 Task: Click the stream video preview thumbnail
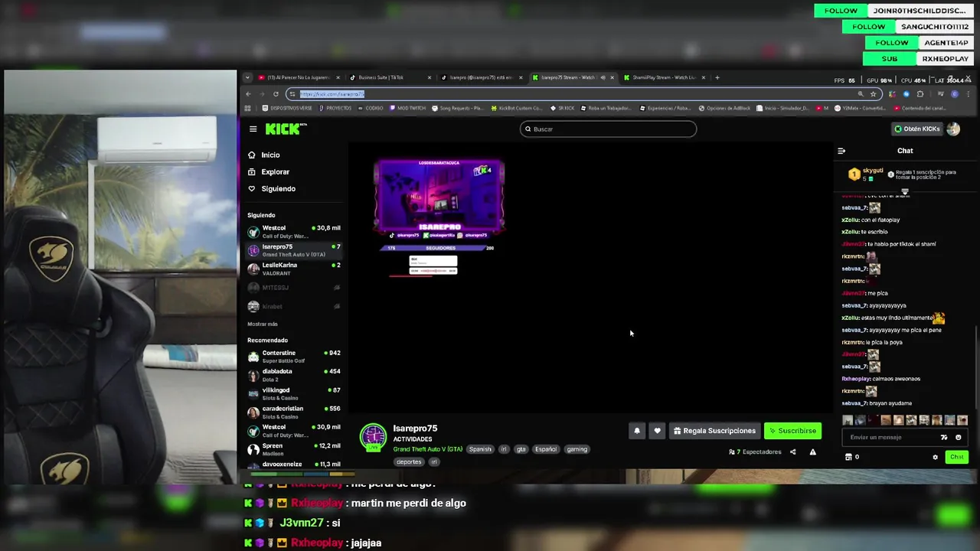(439, 197)
